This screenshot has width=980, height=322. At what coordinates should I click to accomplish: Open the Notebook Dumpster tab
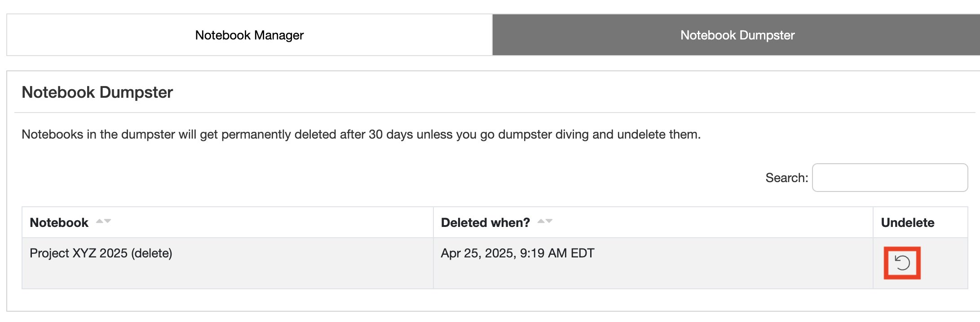737,35
